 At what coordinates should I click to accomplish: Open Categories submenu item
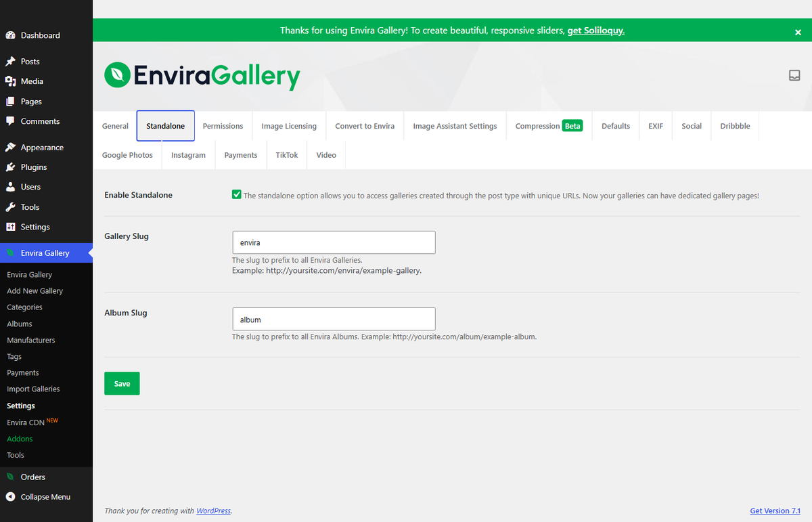coord(24,307)
